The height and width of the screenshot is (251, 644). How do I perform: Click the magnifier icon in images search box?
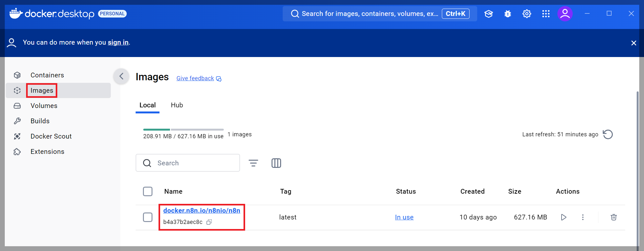(x=147, y=163)
